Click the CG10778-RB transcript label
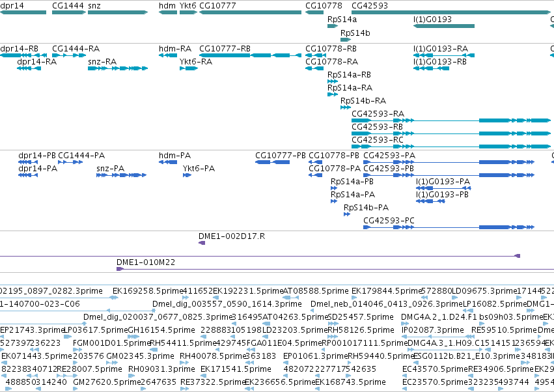554x392 pixels. 331,49
